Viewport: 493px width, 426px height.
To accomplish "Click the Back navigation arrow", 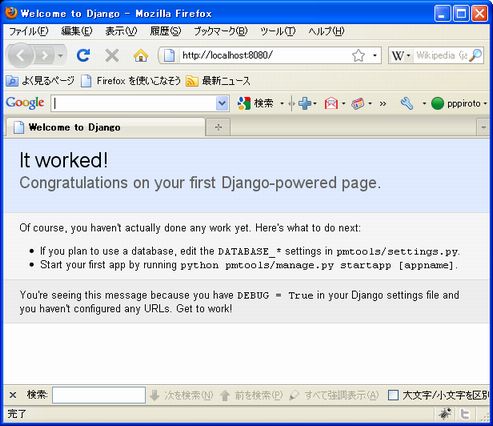I will [x=20, y=56].
